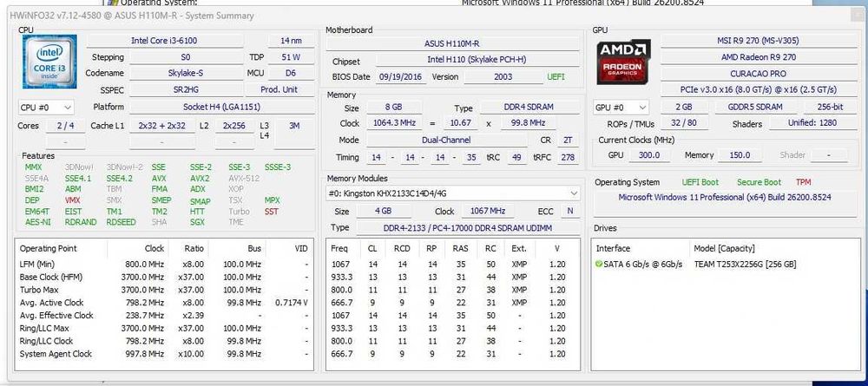Viewport: 868px width, 386px height.
Task: Click the ASUS H110M-R motherboard field
Action: pyautogui.click(x=451, y=43)
